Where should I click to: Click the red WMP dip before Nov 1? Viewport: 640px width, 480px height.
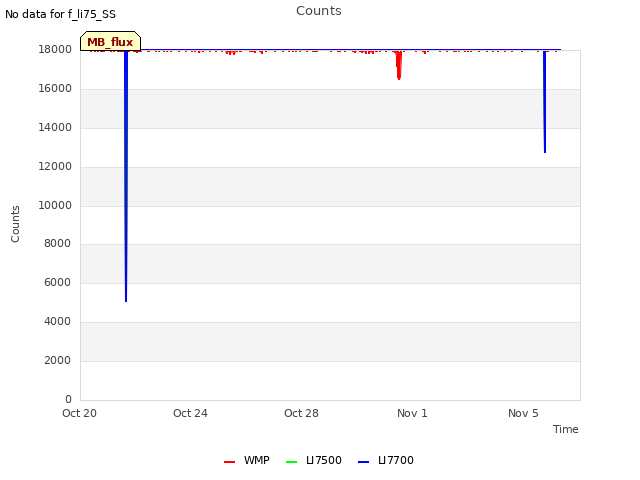point(399,65)
